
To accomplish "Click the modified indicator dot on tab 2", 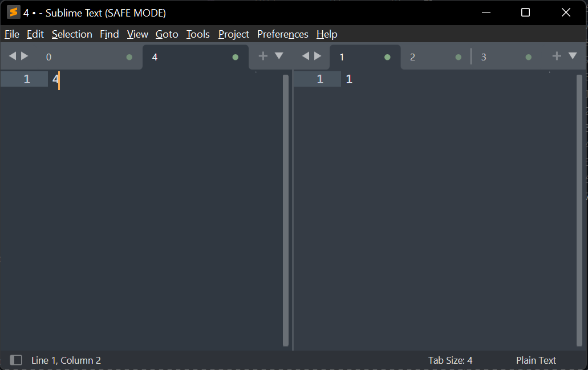I will 458,56.
